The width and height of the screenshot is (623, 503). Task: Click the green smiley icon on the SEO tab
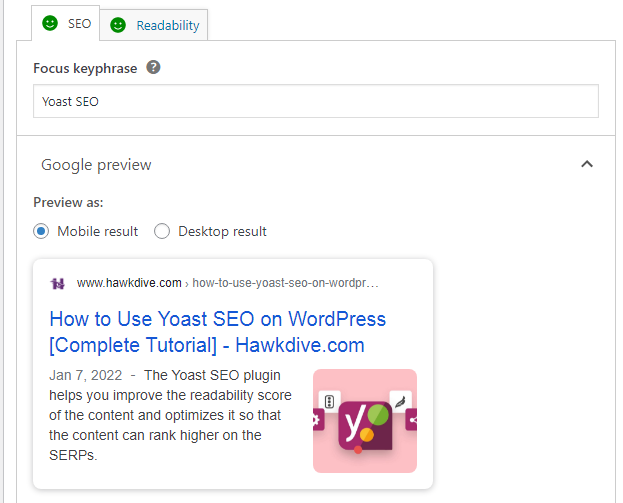(50, 22)
